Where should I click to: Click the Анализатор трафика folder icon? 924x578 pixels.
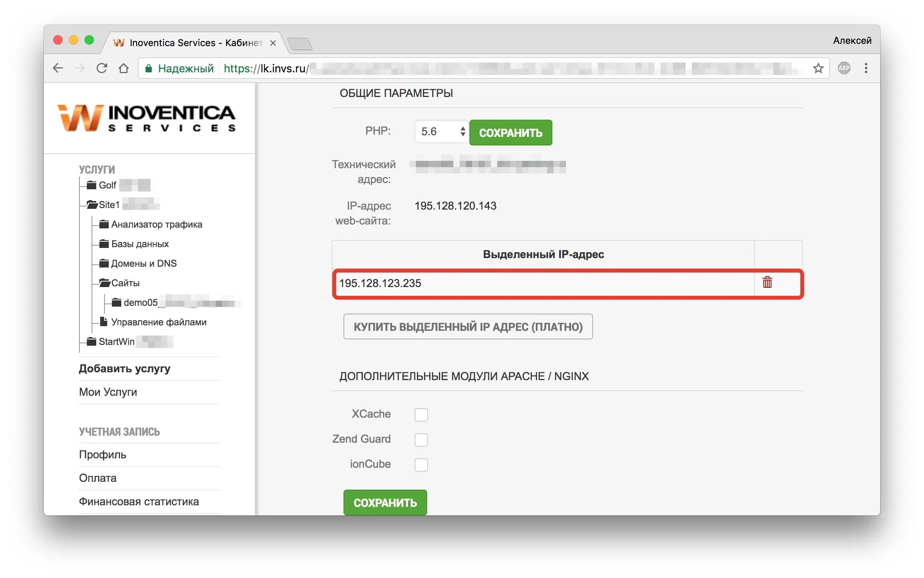pos(104,224)
